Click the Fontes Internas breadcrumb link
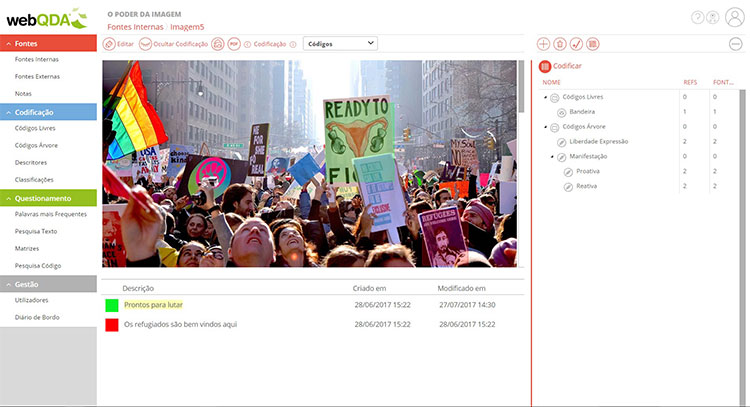 (135, 27)
